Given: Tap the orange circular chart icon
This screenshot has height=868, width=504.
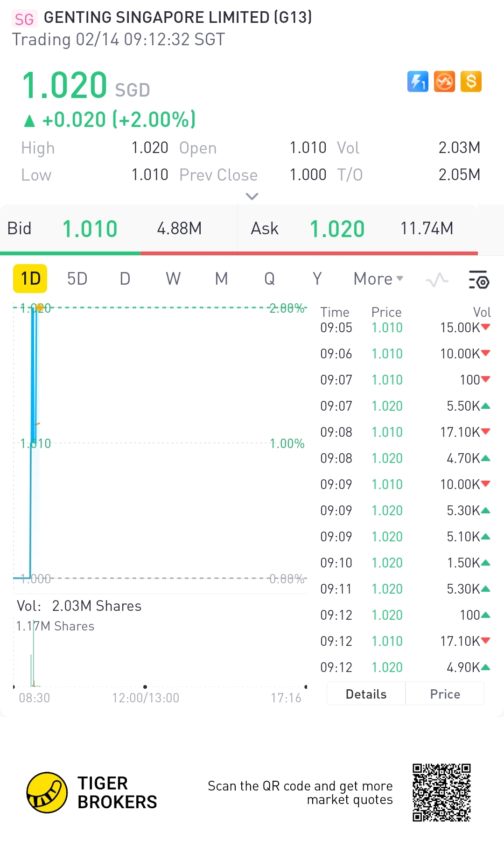Looking at the screenshot, I should [x=444, y=82].
